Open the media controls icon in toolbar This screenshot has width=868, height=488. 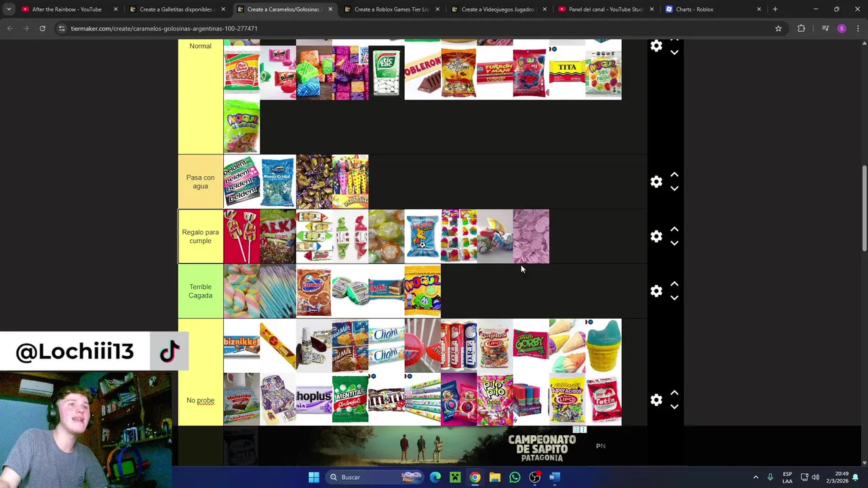(x=825, y=28)
